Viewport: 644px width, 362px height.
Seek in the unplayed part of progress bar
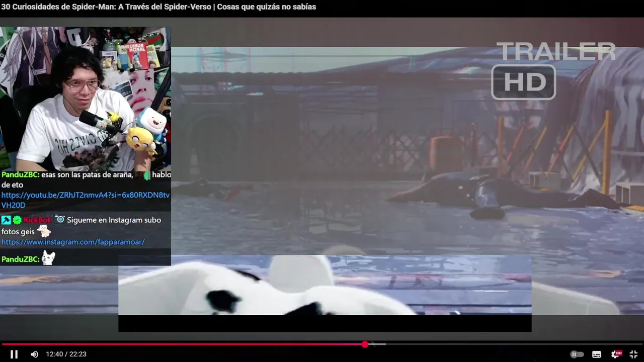503,344
